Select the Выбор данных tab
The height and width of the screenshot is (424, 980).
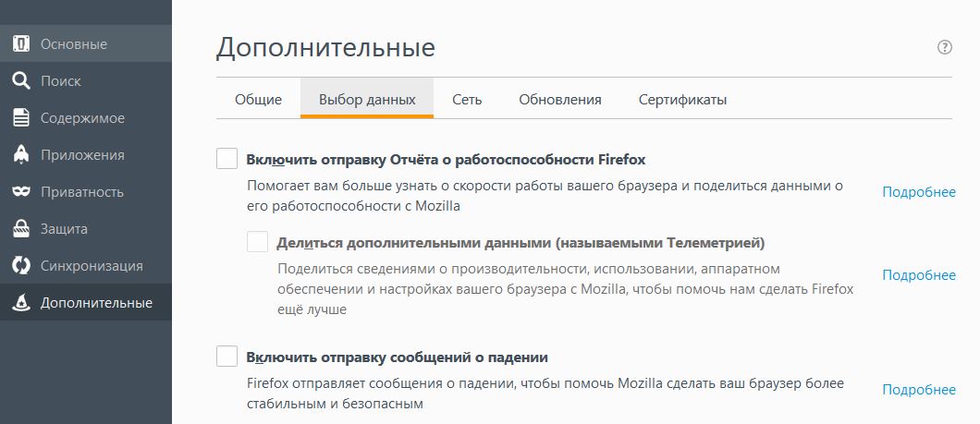pyautogui.click(x=367, y=100)
